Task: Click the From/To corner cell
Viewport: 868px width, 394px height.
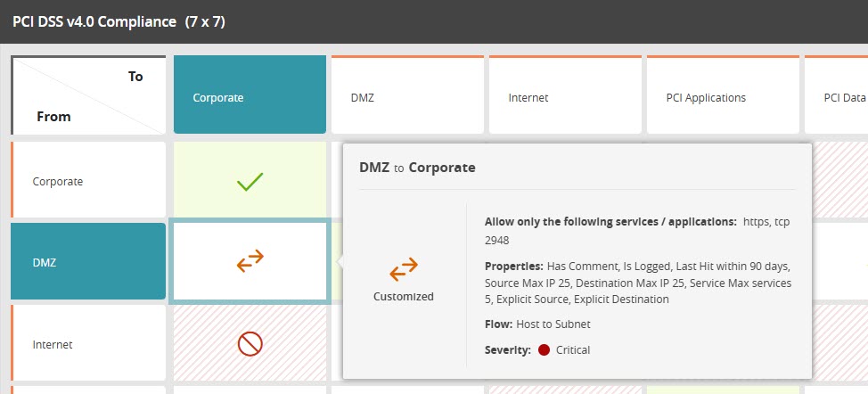Action: click(88, 96)
